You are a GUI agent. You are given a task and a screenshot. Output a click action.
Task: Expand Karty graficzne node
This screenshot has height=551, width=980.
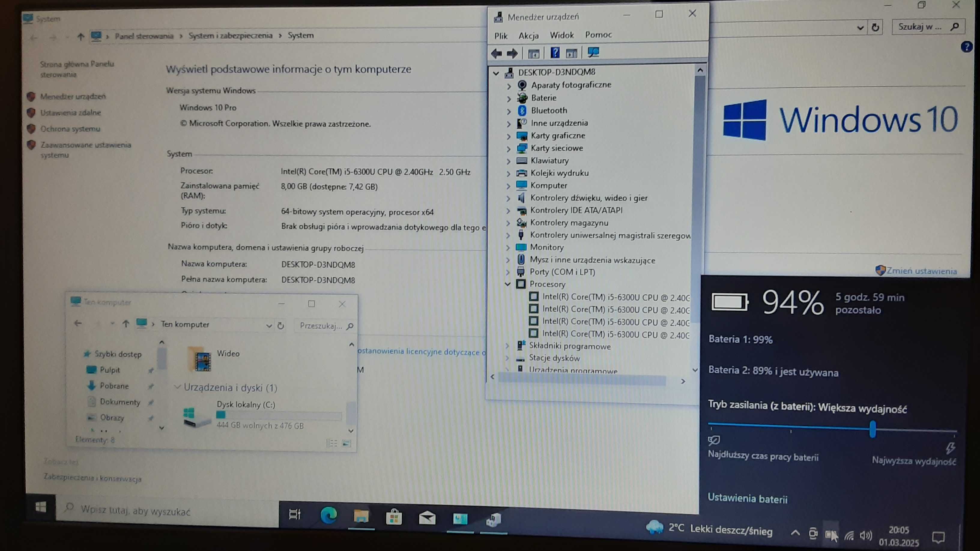tap(508, 137)
